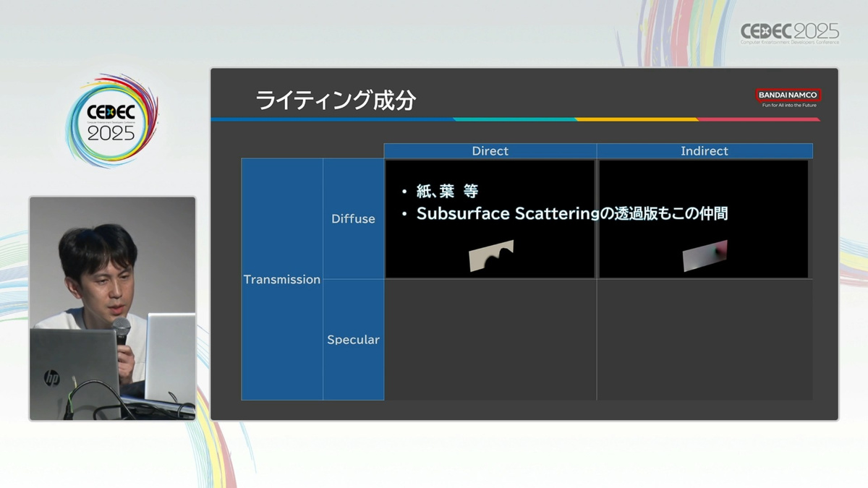Select the Indirect column header
868x488 pixels.
coord(704,151)
